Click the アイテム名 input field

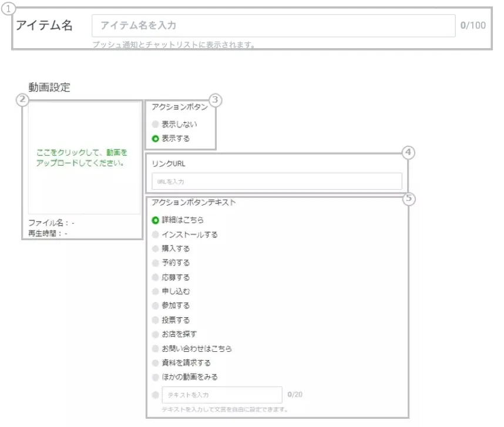[273, 26]
